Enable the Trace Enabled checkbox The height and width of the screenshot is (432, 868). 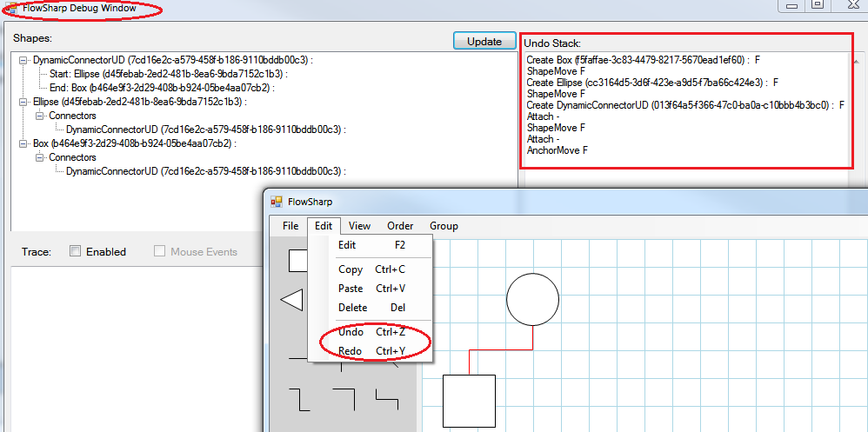click(x=76, y=251)
